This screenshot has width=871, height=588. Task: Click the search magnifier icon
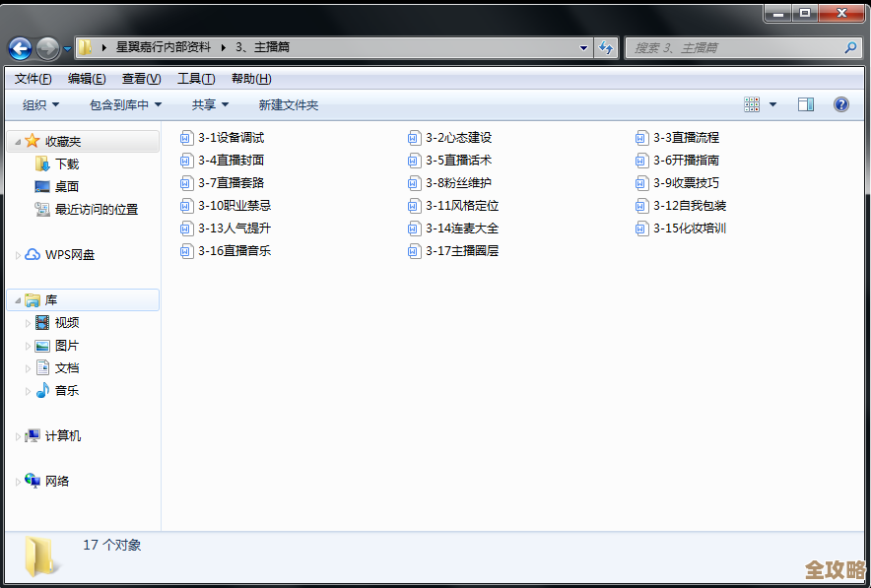point(851,47)
